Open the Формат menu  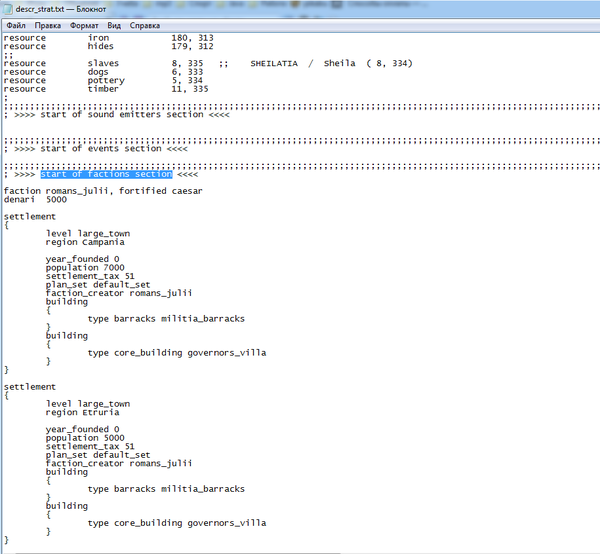(x=84, y=24)
